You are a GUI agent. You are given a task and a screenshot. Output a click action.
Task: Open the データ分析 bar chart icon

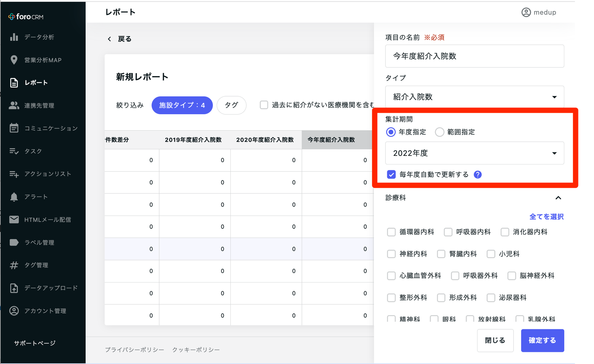(x=14, y=37)
